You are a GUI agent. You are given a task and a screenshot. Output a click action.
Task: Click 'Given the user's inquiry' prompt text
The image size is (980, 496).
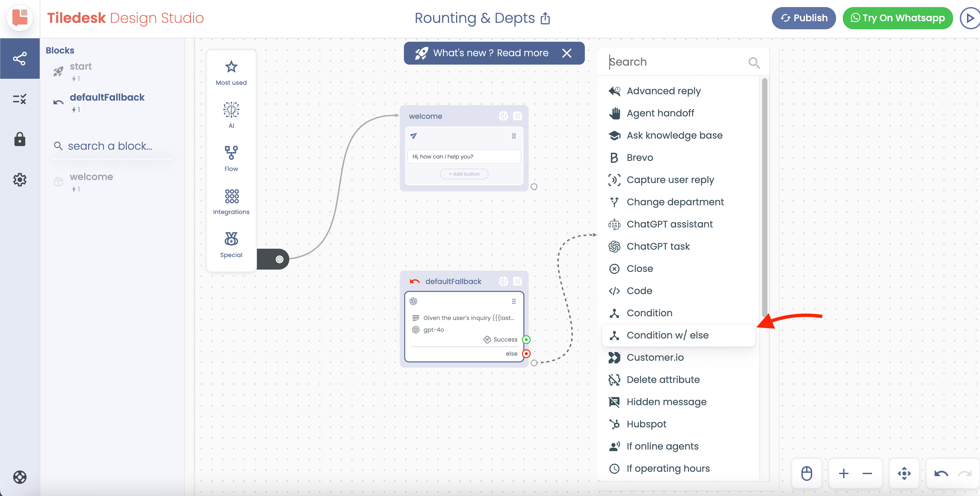[468, 318]
